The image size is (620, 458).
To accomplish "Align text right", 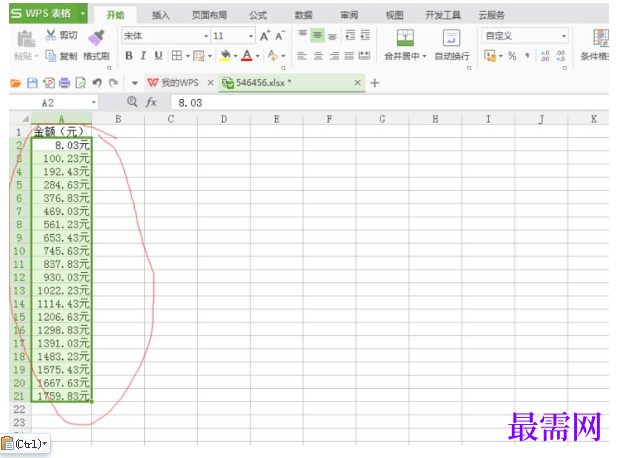I will point(334,56).
